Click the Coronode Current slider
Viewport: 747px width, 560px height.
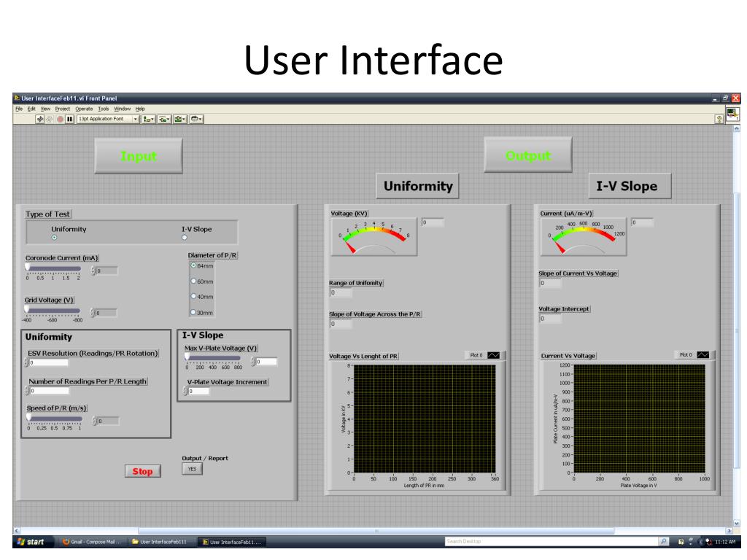click(53, 268)
